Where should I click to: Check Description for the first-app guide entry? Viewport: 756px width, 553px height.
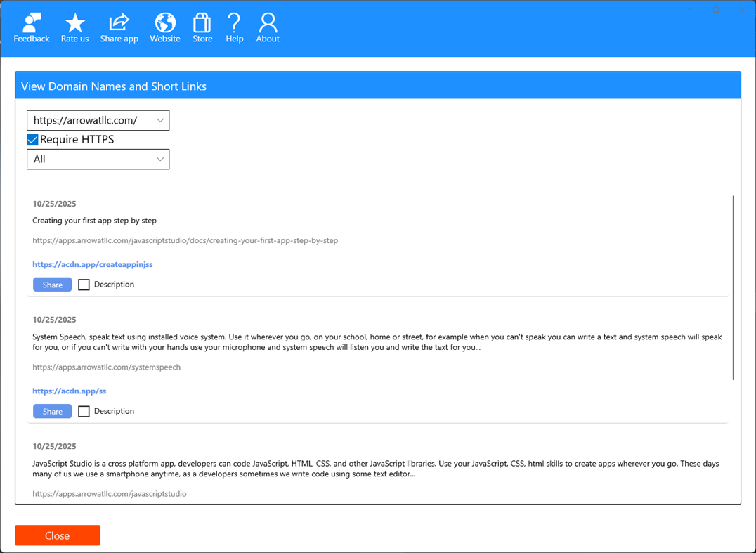coord(84,284)
